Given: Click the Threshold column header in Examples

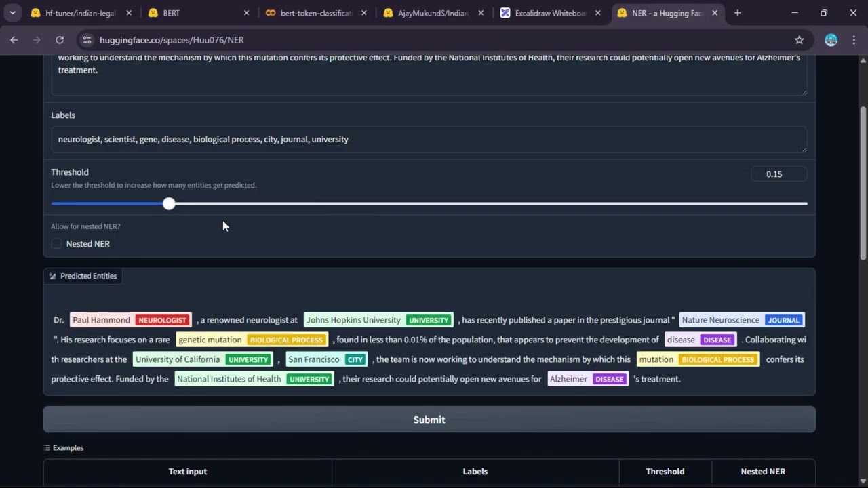Looking at the screenshot, I should point(665,472).
